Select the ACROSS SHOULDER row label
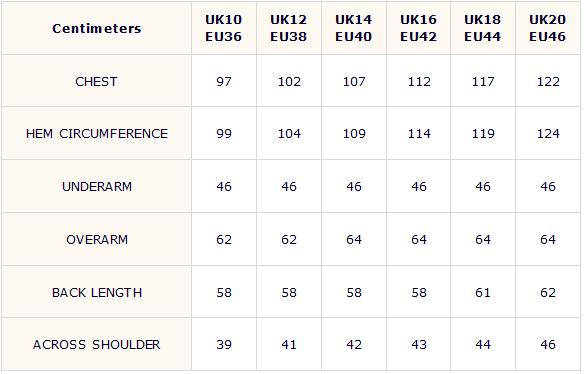Viewport: 584px width, 374px height. (x=97, y=345)
